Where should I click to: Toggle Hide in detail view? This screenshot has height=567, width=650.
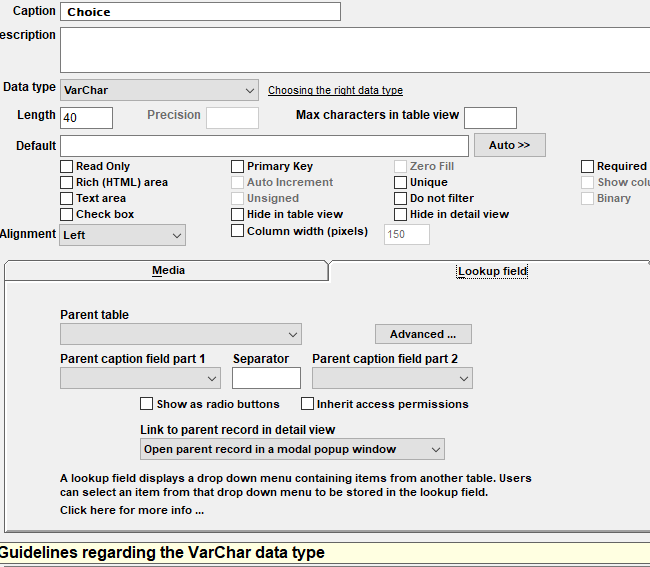(400, 214)
